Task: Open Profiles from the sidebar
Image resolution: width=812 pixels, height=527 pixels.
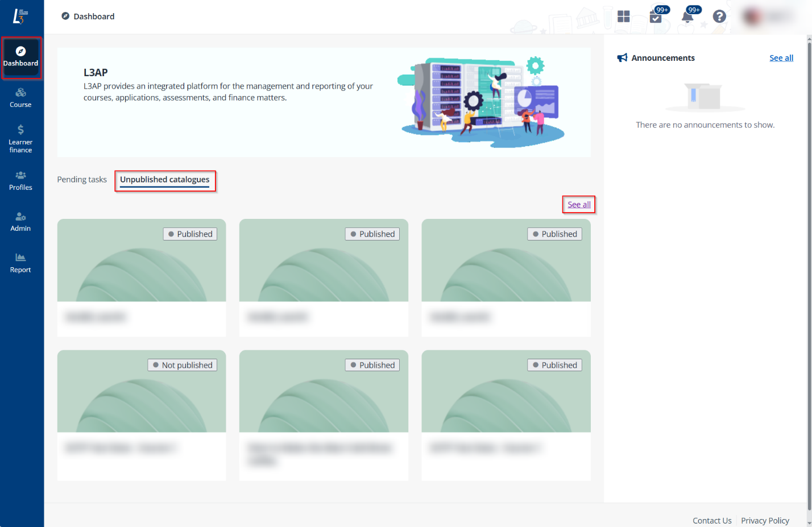Action: [20, 180]
